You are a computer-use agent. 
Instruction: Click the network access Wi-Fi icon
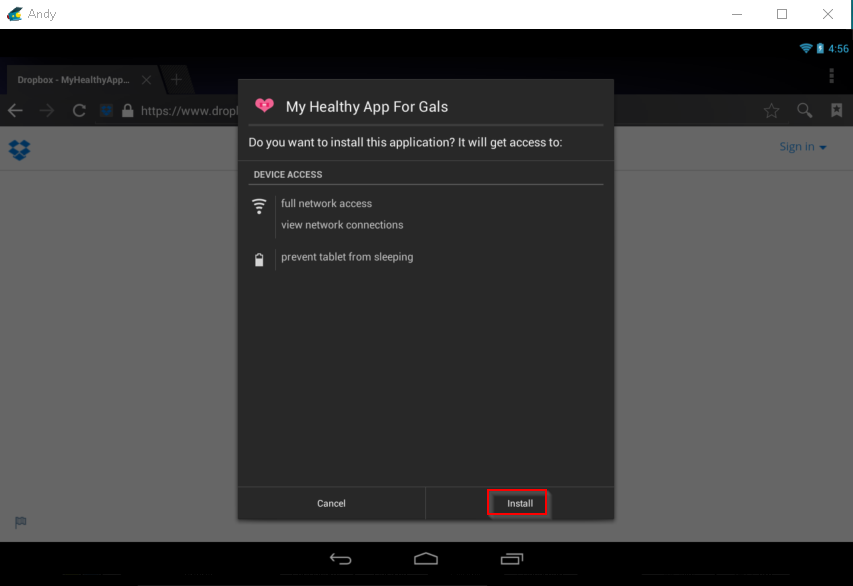[259, 206]
